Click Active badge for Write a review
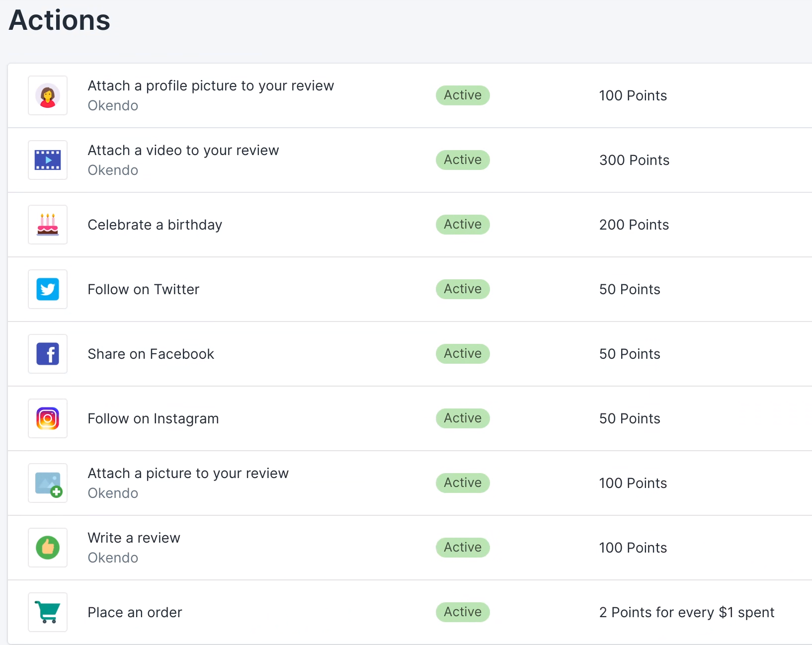 point(463,548)
